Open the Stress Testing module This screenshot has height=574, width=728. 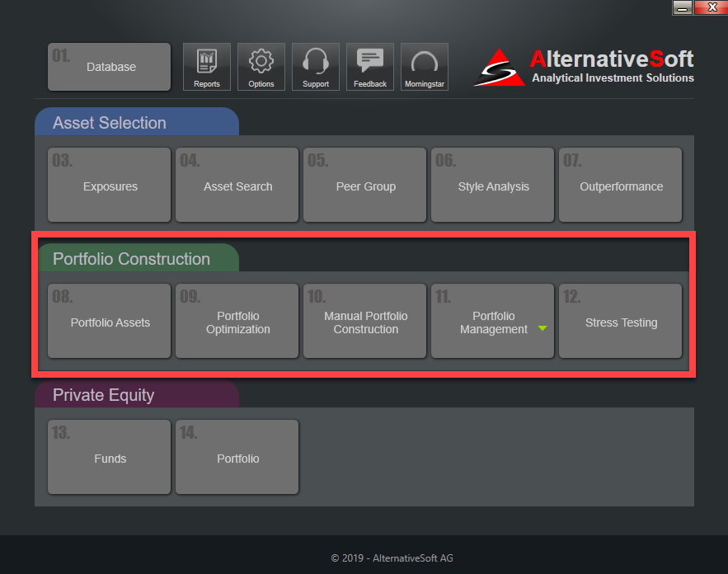tap(620, 321)
